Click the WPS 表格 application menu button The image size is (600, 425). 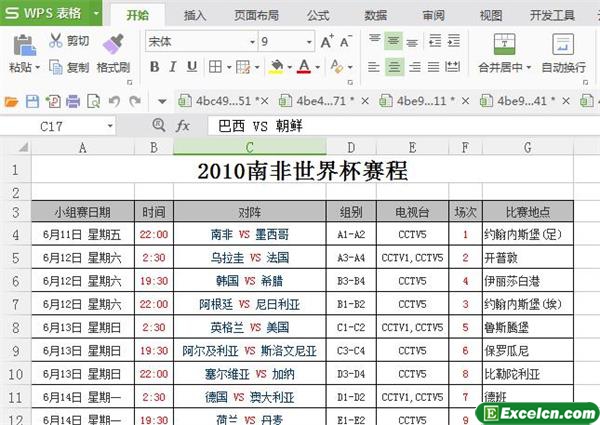[x=51, y=13]
